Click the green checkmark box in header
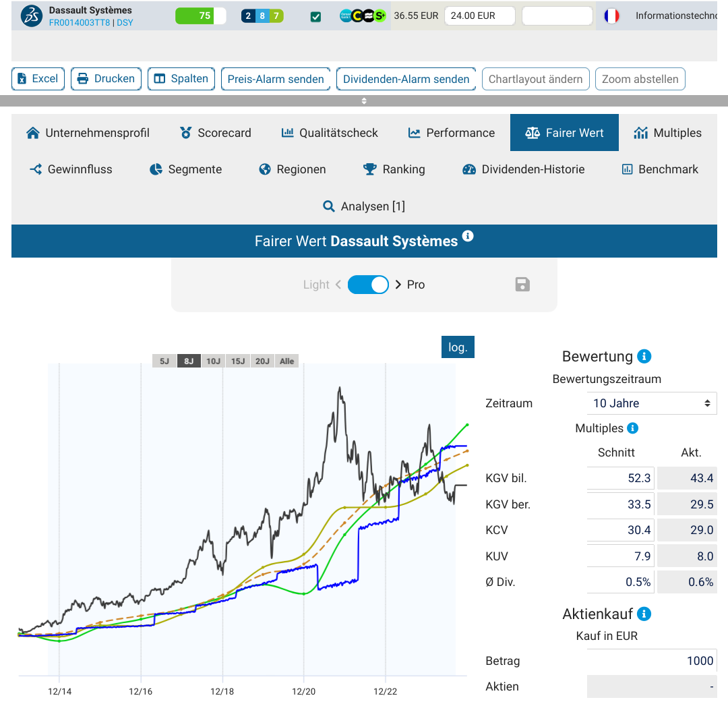Viewport: 728px width, 704px height. click(315, 17)
